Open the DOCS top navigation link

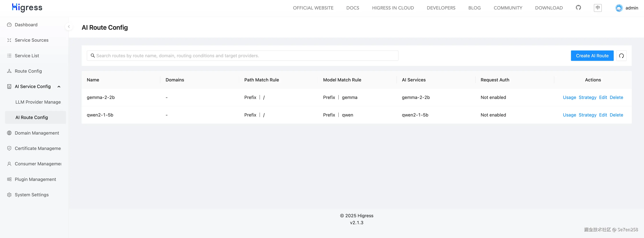click(352, 8)
